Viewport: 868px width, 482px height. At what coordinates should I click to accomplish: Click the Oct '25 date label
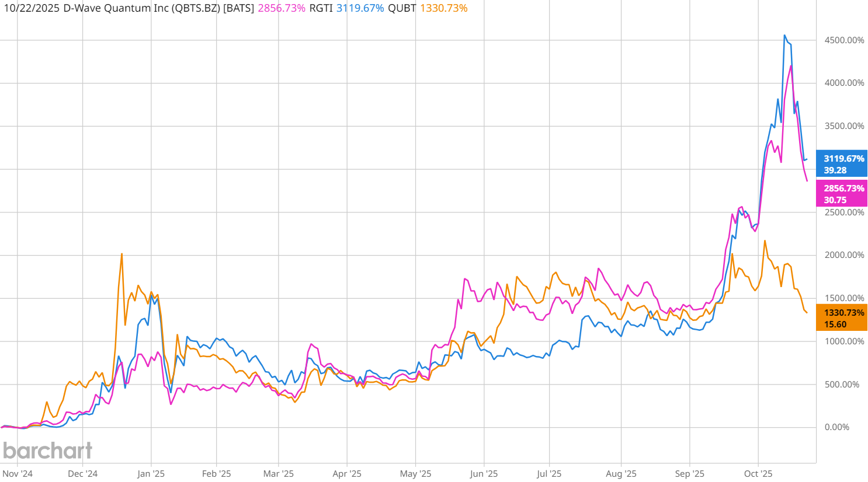[x=758, y=473]
